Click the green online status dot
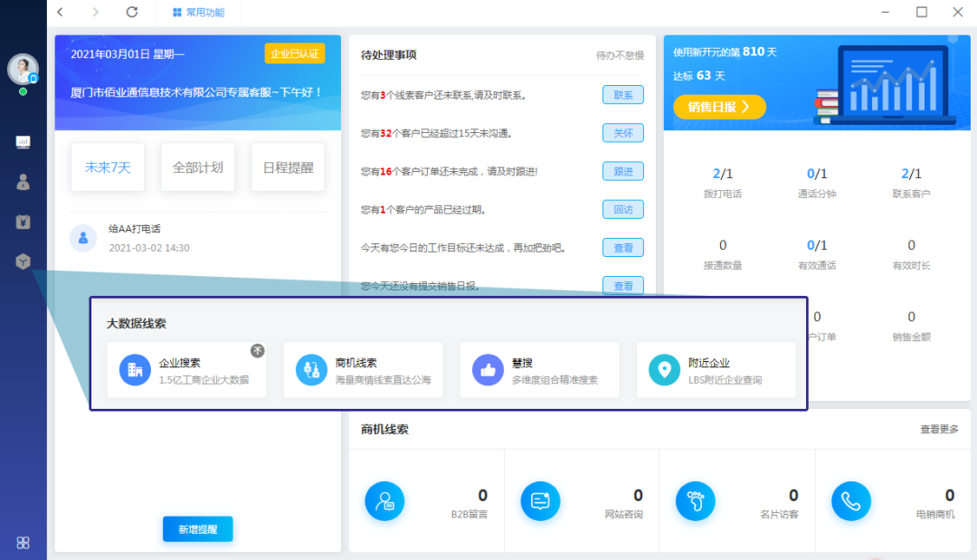The height and width of the screenshot is (560, 977). pyautogui.click(x=23, y=91)
